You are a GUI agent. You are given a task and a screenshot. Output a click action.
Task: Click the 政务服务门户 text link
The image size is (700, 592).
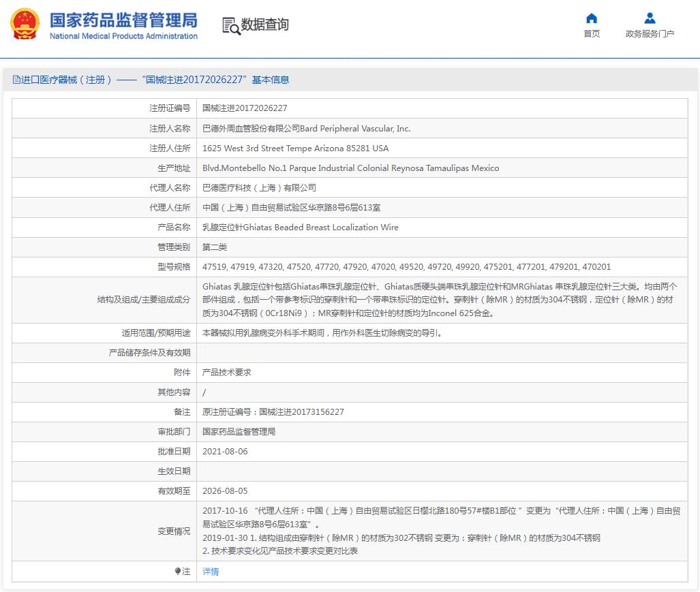point(650,34)
